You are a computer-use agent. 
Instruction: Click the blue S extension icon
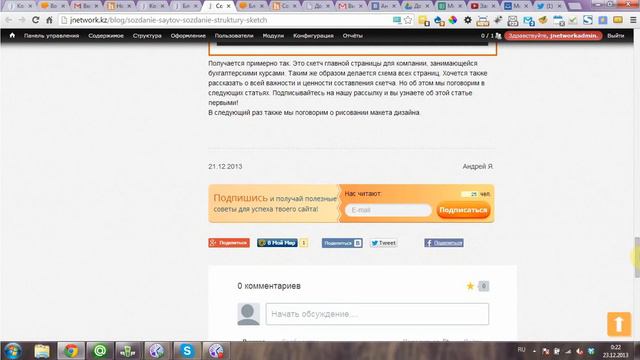tap(588, 20)
